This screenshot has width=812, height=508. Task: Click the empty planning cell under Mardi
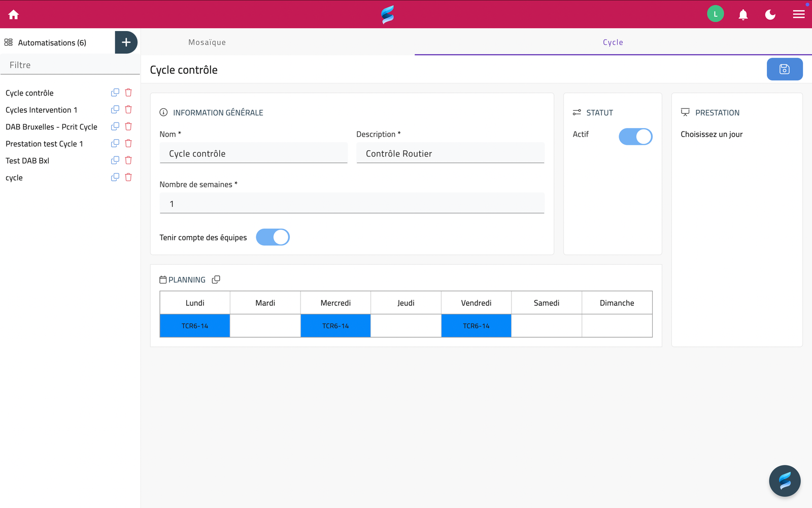coord(265,326)
